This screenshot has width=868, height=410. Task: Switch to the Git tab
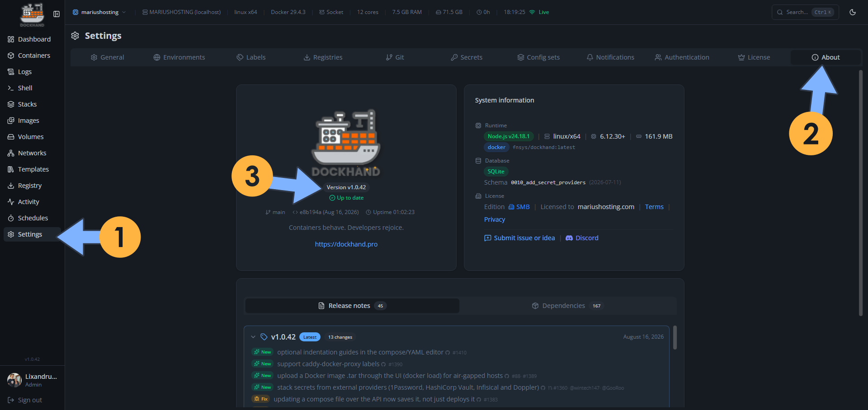coord(395,57)
